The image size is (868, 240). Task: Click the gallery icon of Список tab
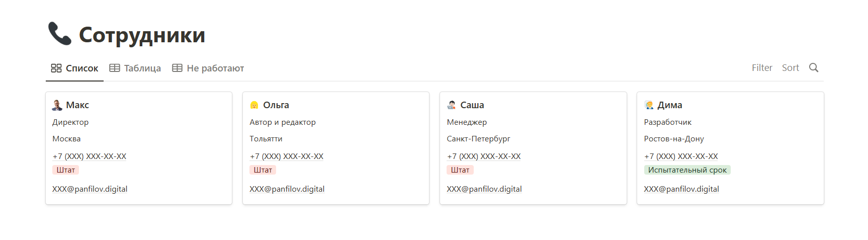coord(56,68)
